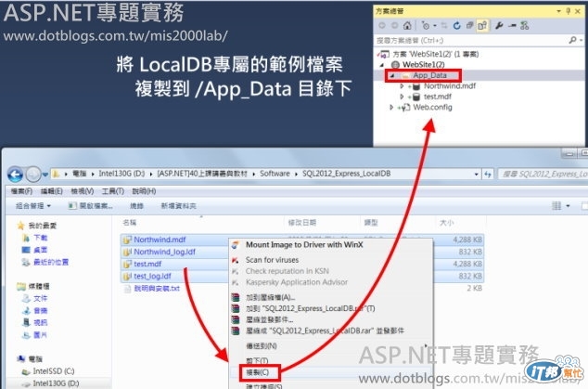
Task: Click the Refresh icon in Solution Explorer toolbar
Action: pyautogui.click(x=456, y=26)
